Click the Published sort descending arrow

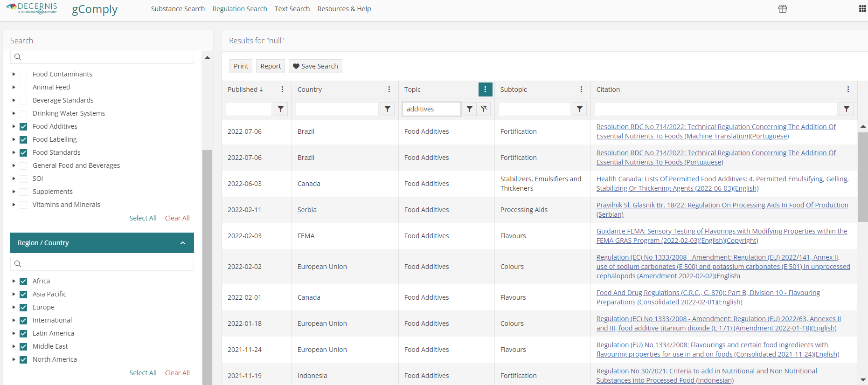pyautogui.click(x=261, y=89)
